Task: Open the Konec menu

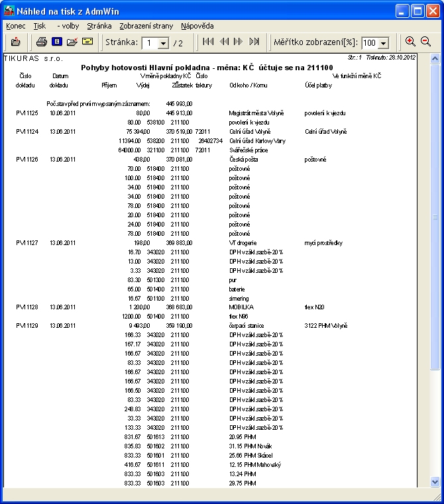Action: [x=15, y=26]
